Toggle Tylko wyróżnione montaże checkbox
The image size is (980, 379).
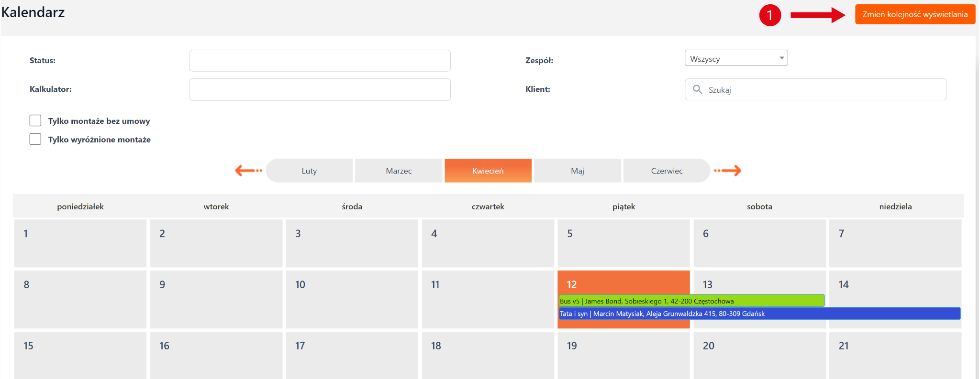(35, 139)
